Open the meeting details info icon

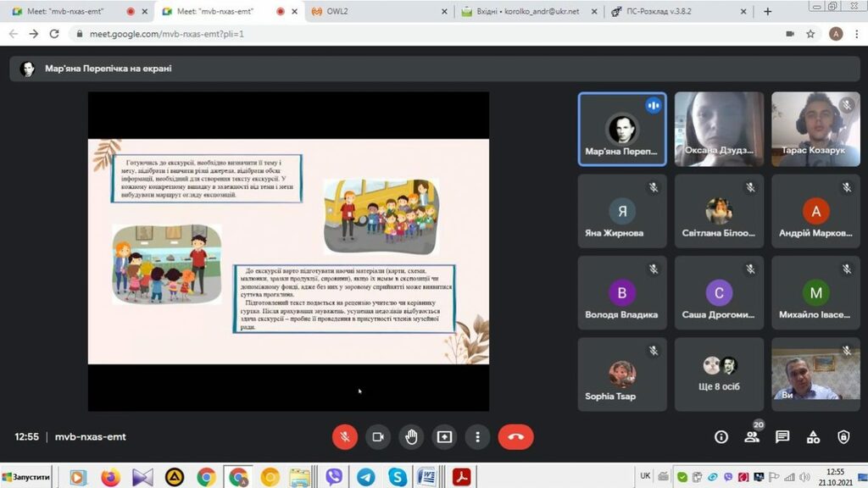(721, 436)
